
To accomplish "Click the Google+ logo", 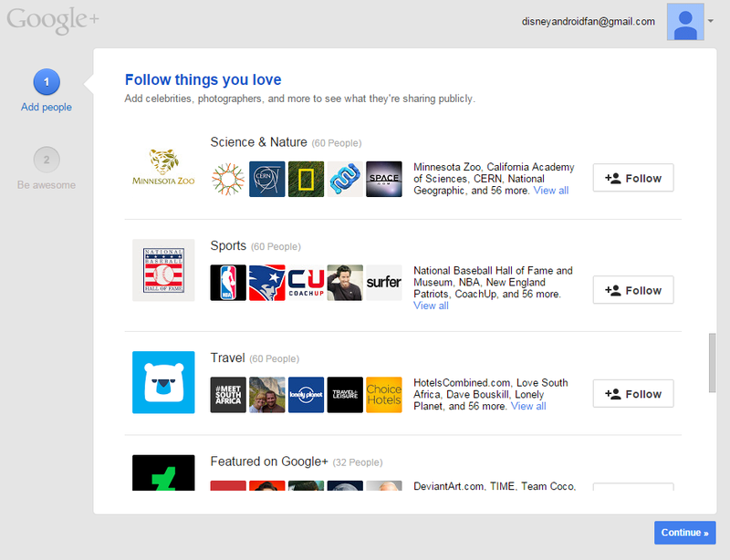I will 53,20.
